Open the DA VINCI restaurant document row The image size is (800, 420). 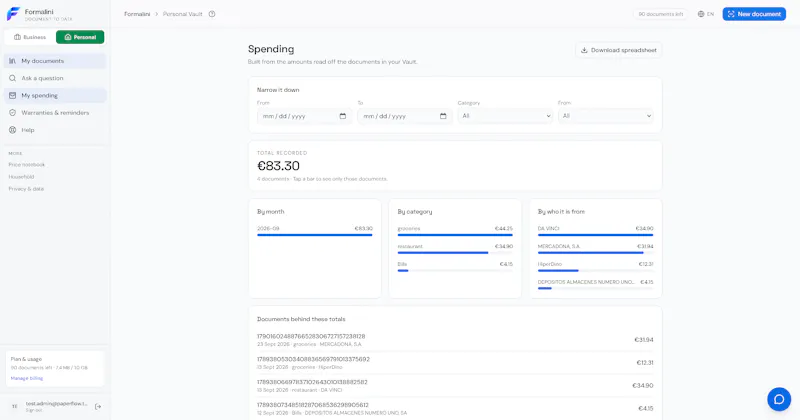coord(455,385)
